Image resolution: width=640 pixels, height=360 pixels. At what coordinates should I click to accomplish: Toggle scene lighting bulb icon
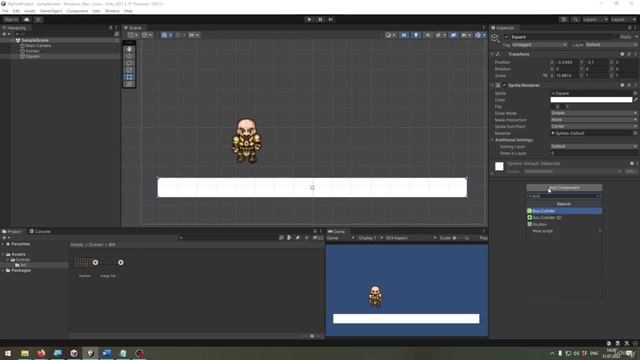tap(416, 35)
